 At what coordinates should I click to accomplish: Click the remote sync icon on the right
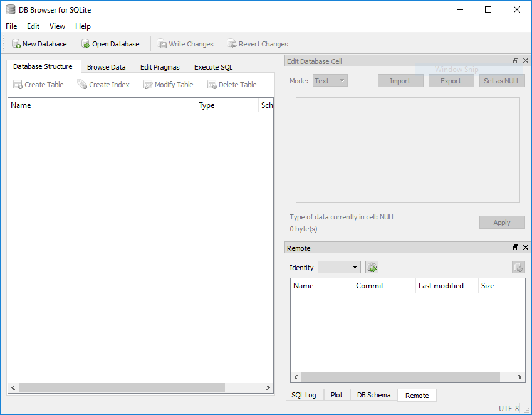coord(518,267)
